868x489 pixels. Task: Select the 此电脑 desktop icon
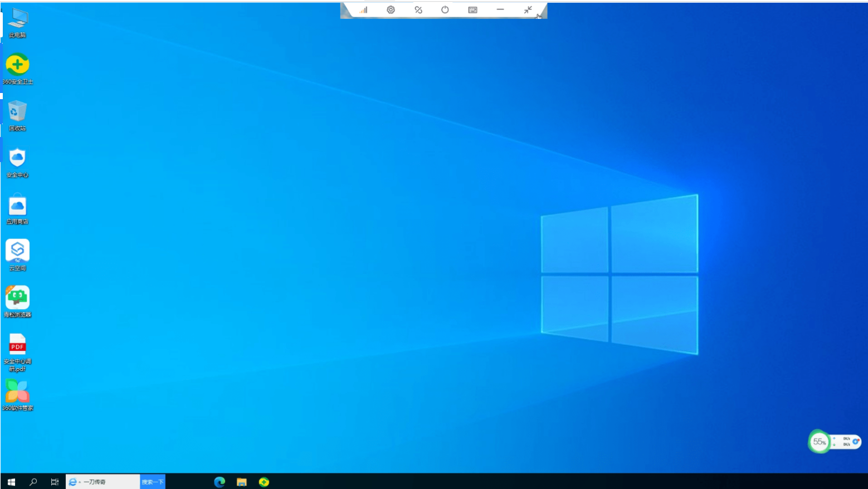click(x=18, y=23)
